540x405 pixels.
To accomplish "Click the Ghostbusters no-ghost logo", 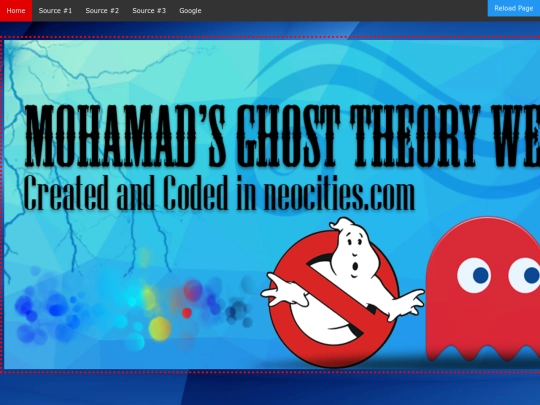I will pyautogui.click(x=342, y=292).
